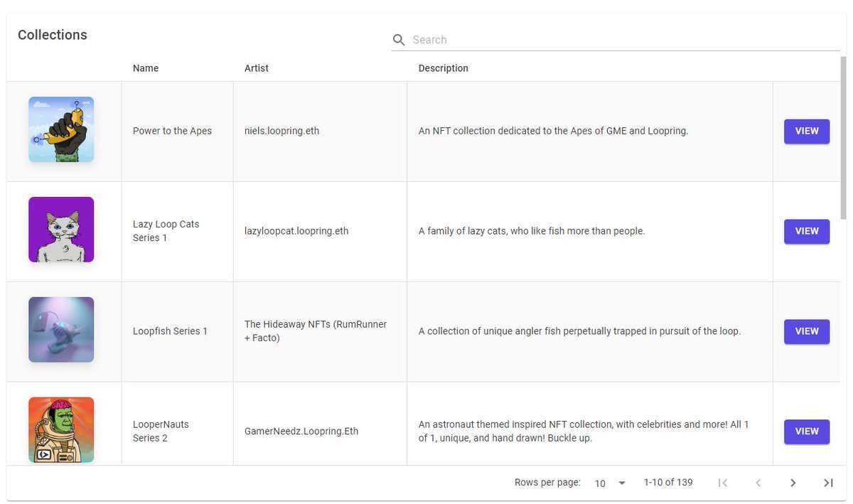Click the description about lazy cats

pos(532,231)
